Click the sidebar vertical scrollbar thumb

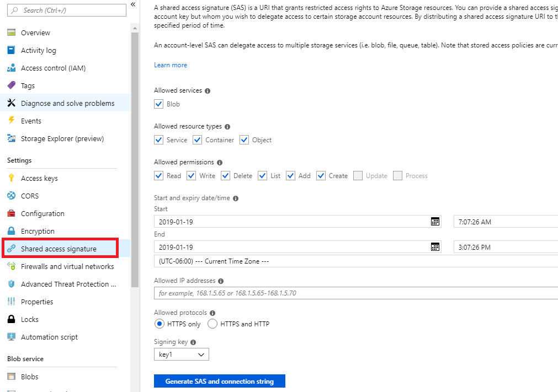click(135, 160)
